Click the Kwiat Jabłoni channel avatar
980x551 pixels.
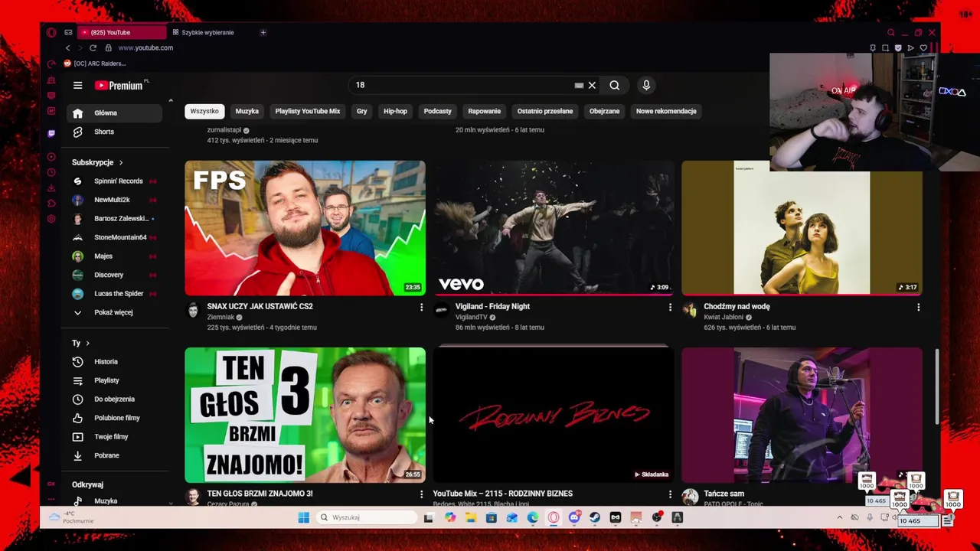690,310
